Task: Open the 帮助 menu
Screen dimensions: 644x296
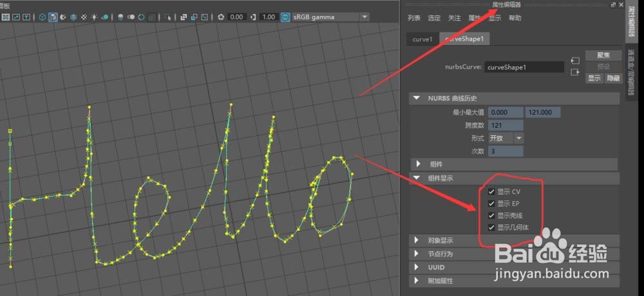Action: 515,18
